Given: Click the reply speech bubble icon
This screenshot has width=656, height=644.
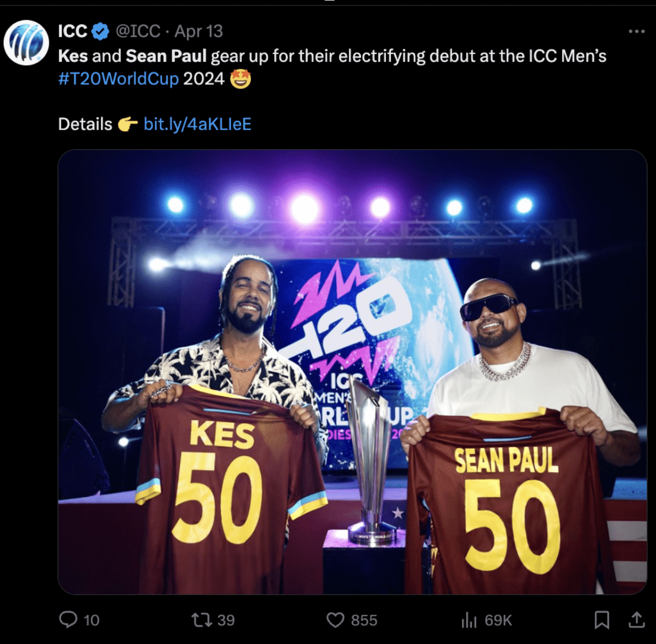Looking at the screenshot, I should click(x=68, y=619).
